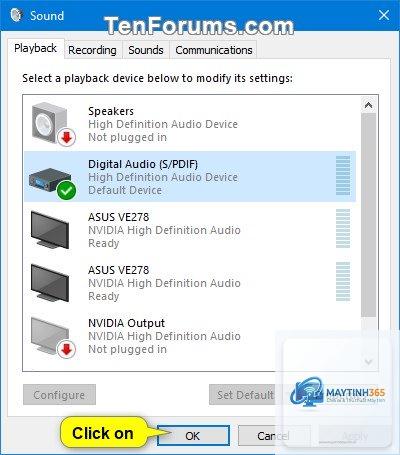Click 'Not plugged in' under NVIDIA Output
The height and width of the screenshot is (455, 400).
tap(127, 349)
